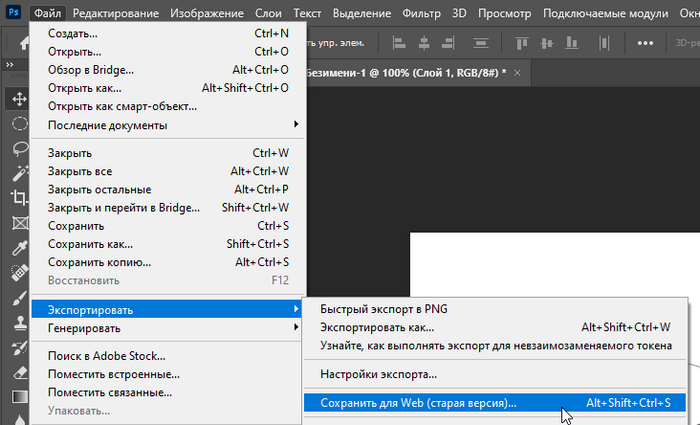Viewport: 700px width, 425px height.
Task: Open Настройки экспорта... entry
Action: pyautogui.click(x=378, y=374)
